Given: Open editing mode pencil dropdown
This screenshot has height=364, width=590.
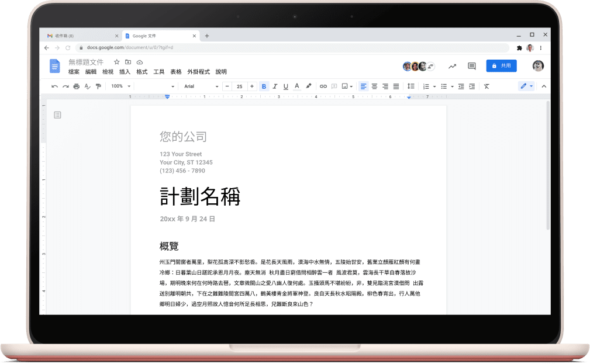Looking at the screenshot, I should [526, 86].
